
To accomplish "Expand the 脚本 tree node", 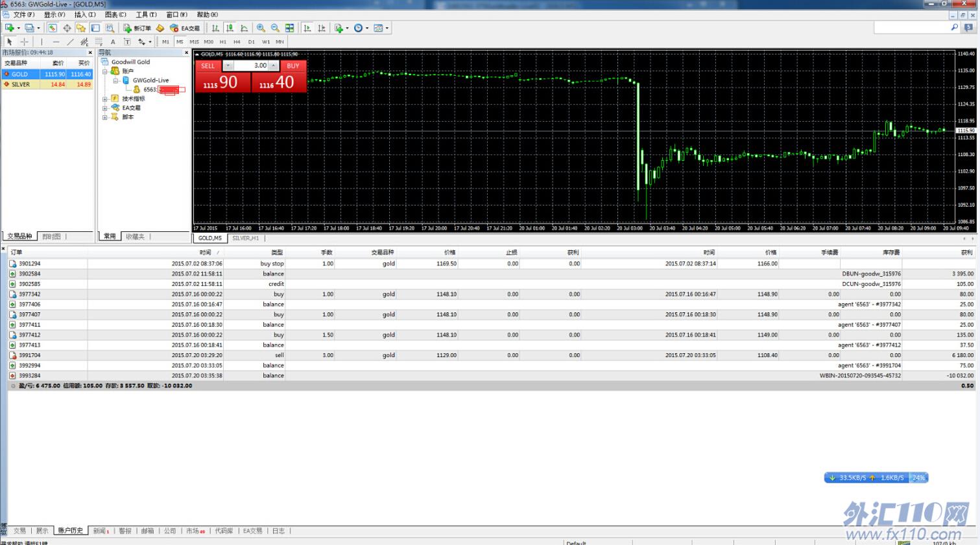I will (105, 117).
